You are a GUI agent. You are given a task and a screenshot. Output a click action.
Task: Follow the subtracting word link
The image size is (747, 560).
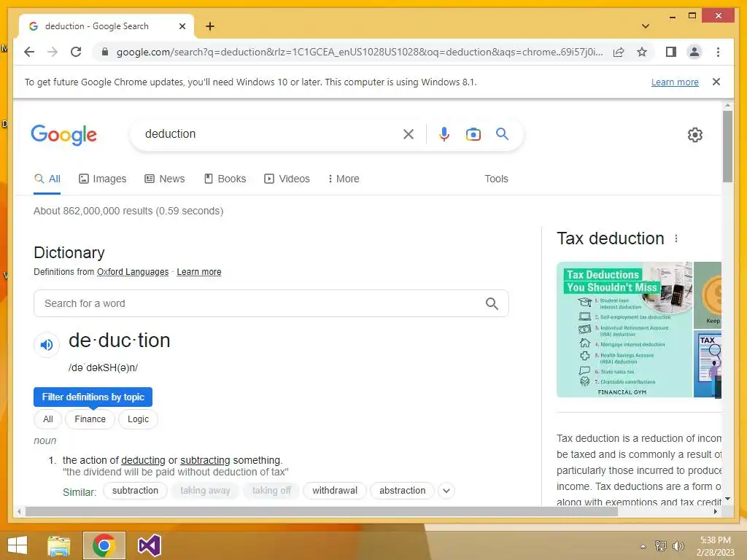205,461
